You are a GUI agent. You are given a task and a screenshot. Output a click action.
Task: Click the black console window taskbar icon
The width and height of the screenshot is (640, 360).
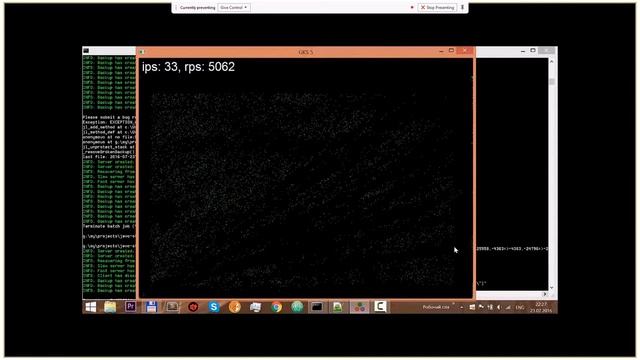tap(318, 307)
